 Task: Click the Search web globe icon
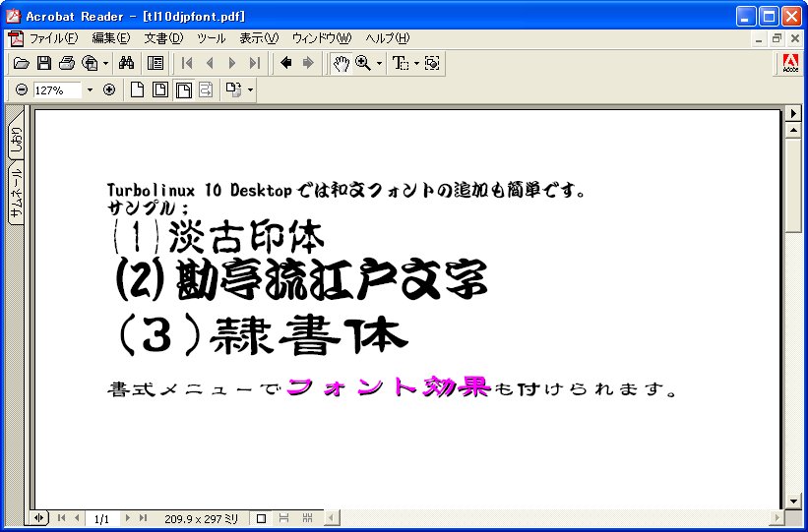91,63
